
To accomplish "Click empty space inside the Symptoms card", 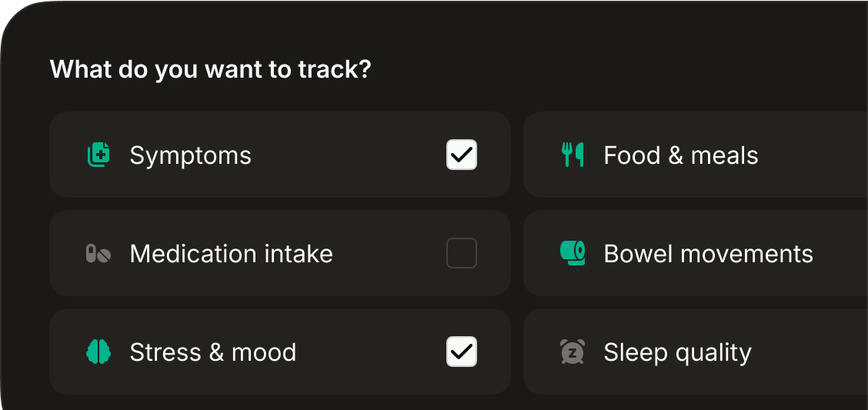I will point(349,155).
